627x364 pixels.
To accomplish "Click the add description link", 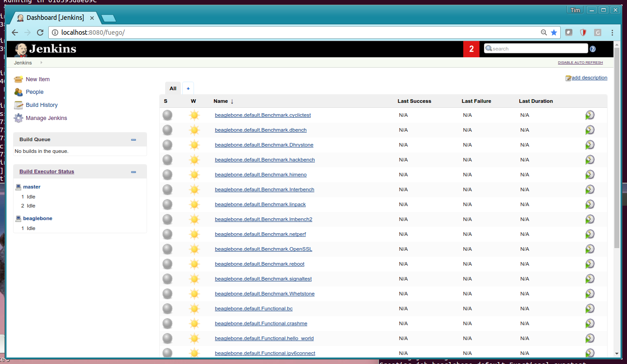I will 589,78.
